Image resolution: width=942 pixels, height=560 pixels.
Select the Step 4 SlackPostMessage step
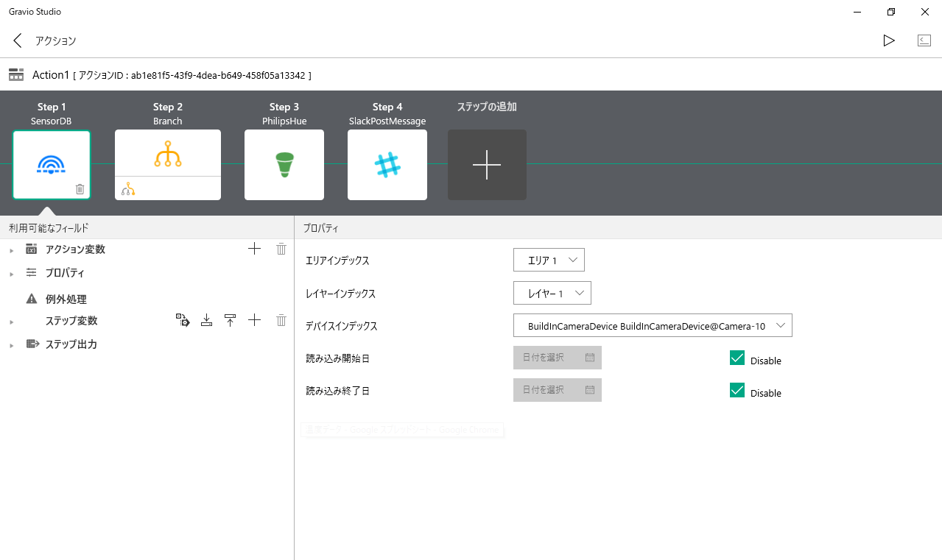coord(387,164)
